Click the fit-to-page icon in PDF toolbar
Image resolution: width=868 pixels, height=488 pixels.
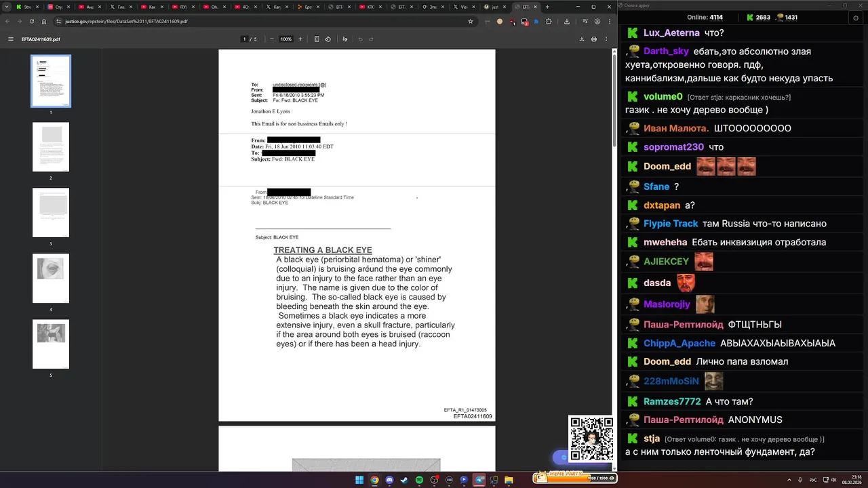pyautogui.click(x=317, y=39)
